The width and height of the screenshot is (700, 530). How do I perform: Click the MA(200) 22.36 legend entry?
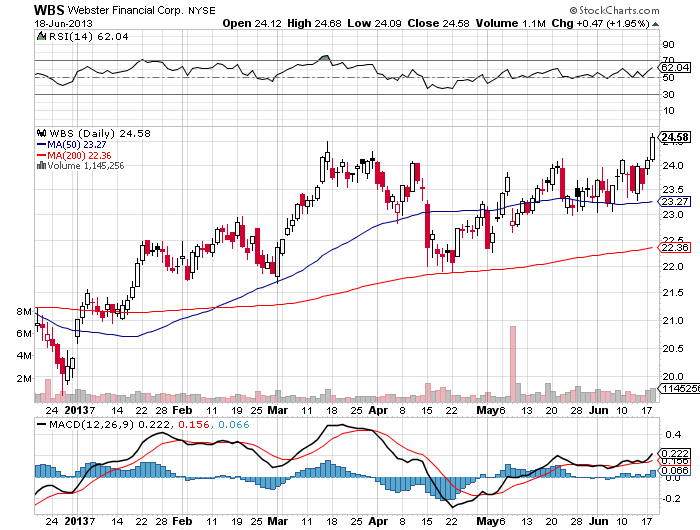[x=74, y=155]
